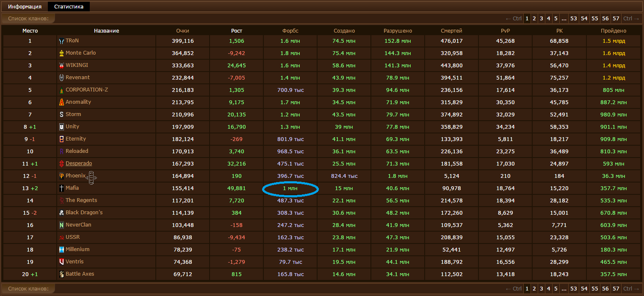
Task: Click the USSR clan emblem icon
Action: [62, 238]
